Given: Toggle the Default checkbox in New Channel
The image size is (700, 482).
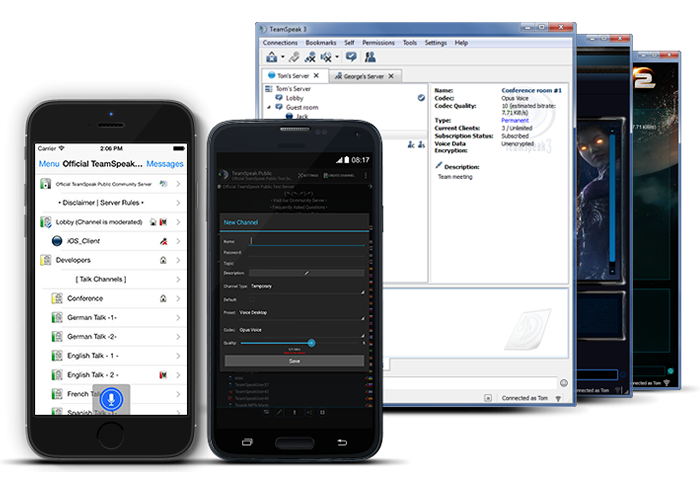Looking at the screenshot, I should 253,299.
